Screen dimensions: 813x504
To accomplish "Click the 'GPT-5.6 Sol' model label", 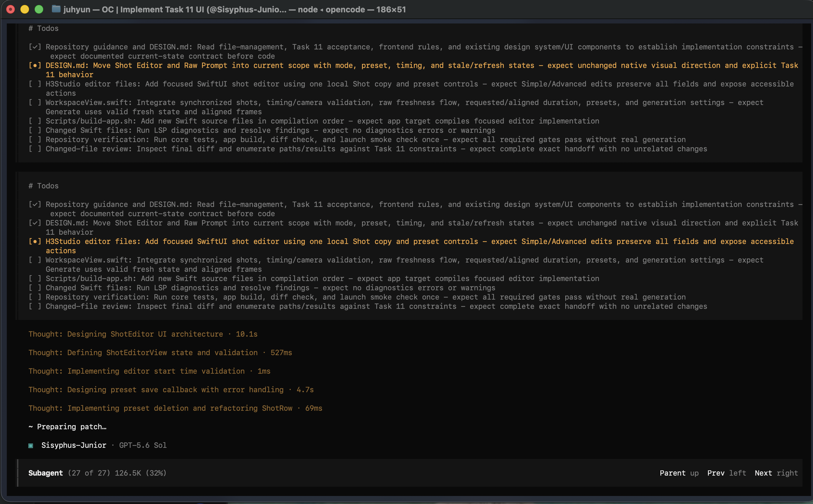I will tap(143, 445).
